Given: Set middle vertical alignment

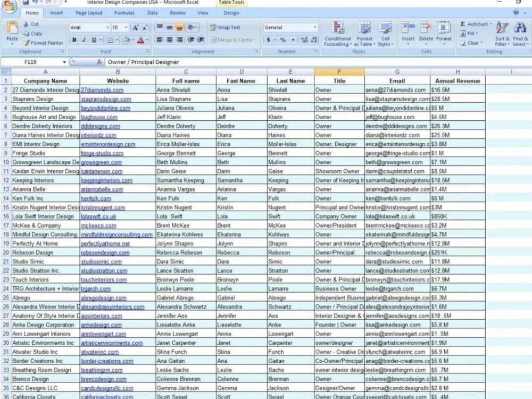Looking at the screenshot, I should pyautogui.click(x=169, y=28).
